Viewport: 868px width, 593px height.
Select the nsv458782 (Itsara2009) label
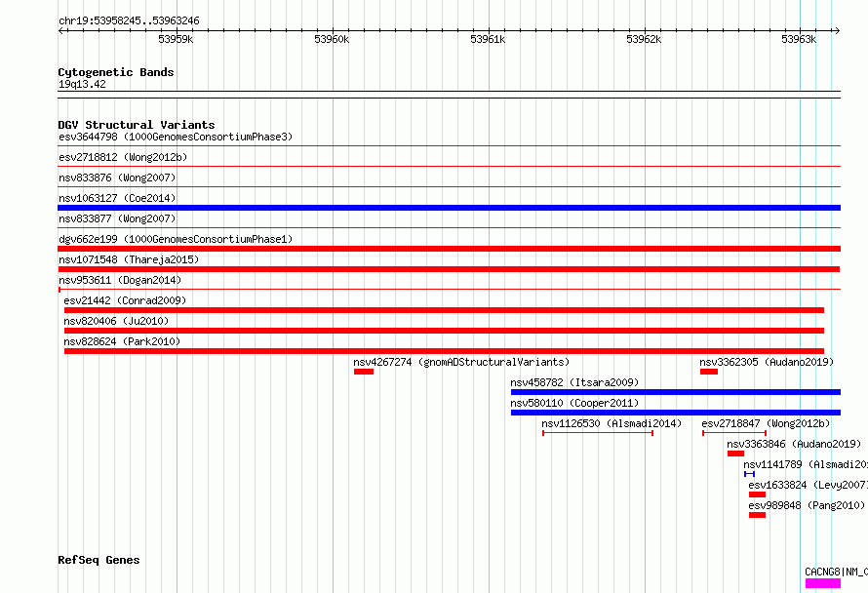(574, 382)
